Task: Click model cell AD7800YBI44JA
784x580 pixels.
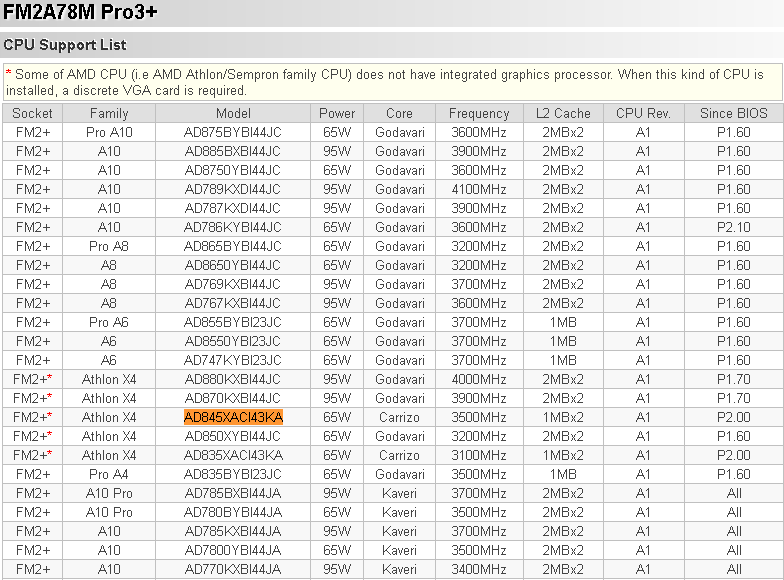Action: coord(233,550)
